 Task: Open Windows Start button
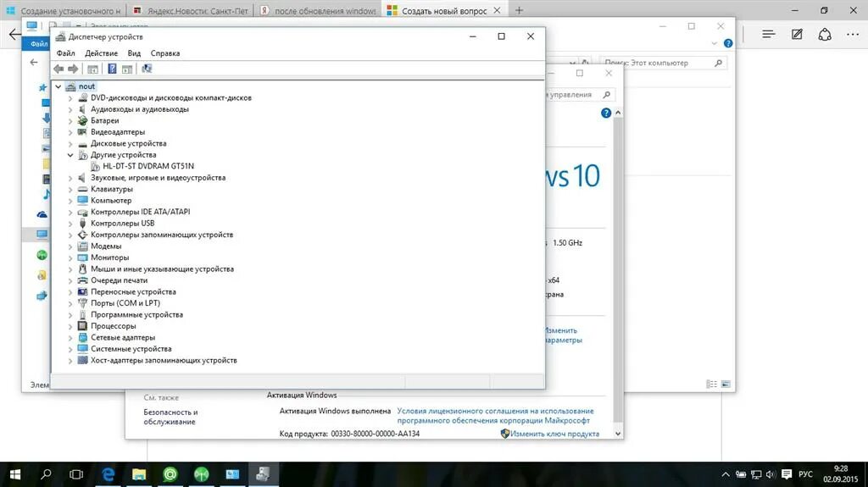pyautogui.click(x=15, y=474)
